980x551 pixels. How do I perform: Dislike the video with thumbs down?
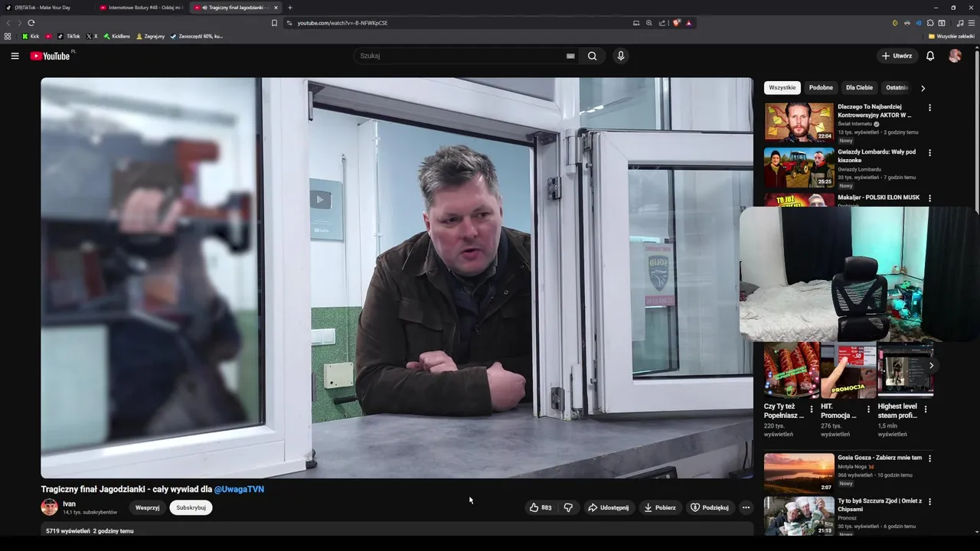click(x=568, y=507)
